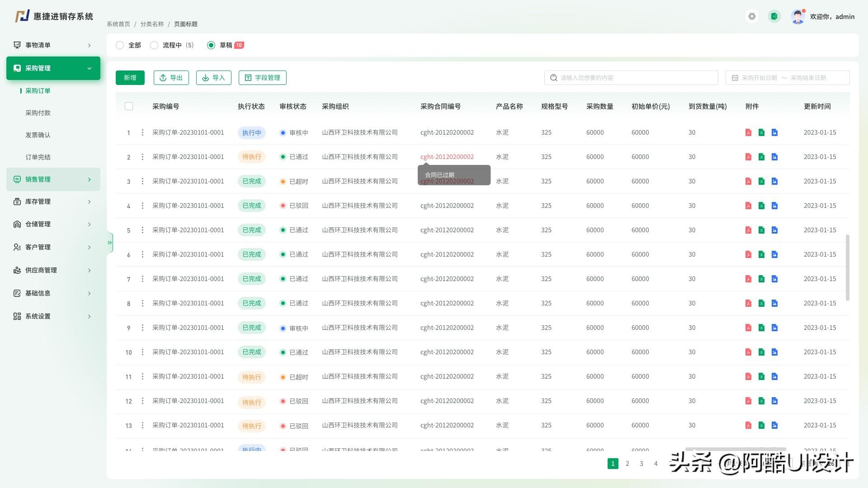Select the 流程中 radio button

tap(154, 45)
